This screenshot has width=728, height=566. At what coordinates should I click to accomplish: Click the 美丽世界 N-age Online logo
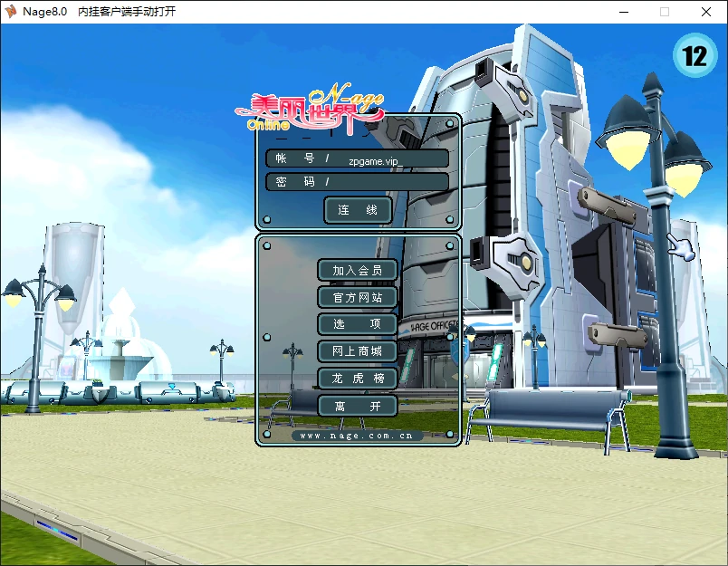(311, 110)
